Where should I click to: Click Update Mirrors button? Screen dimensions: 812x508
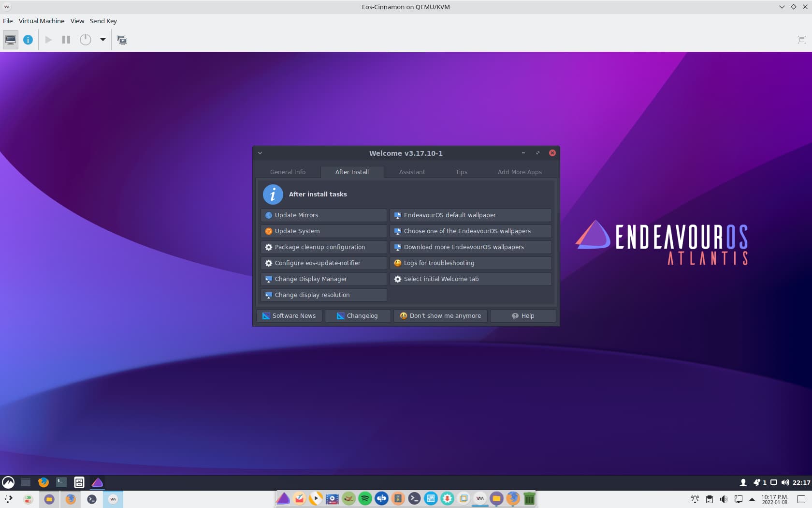(324, 215)
